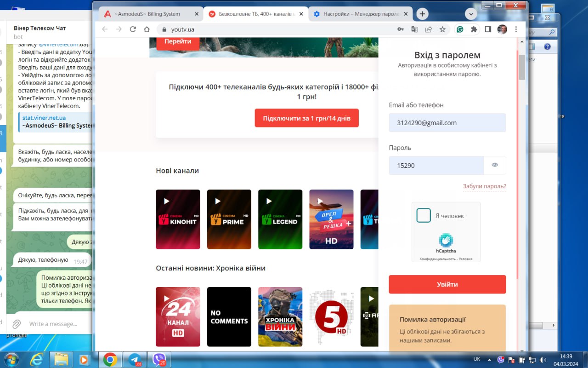Open the 24 Канал HD news tile

(x=178, y=317)
